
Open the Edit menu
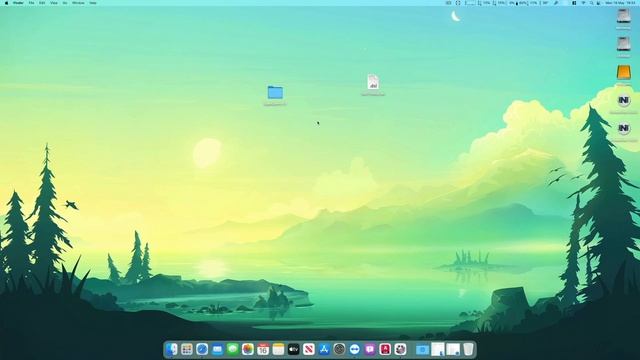click(x=42, y=3)
